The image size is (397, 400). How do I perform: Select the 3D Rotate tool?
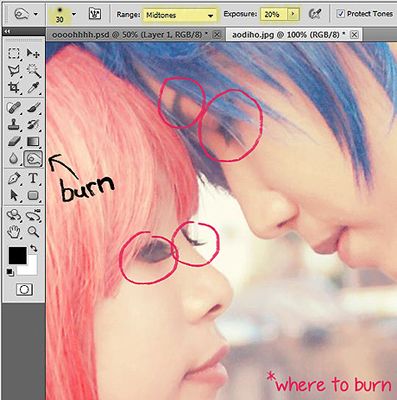tap(14, 215)
